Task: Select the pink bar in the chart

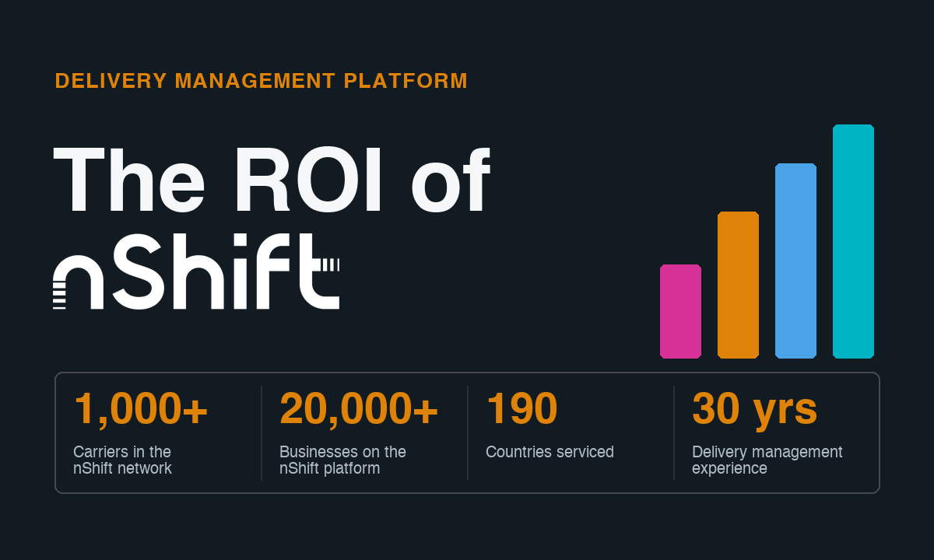Action: 680,311
